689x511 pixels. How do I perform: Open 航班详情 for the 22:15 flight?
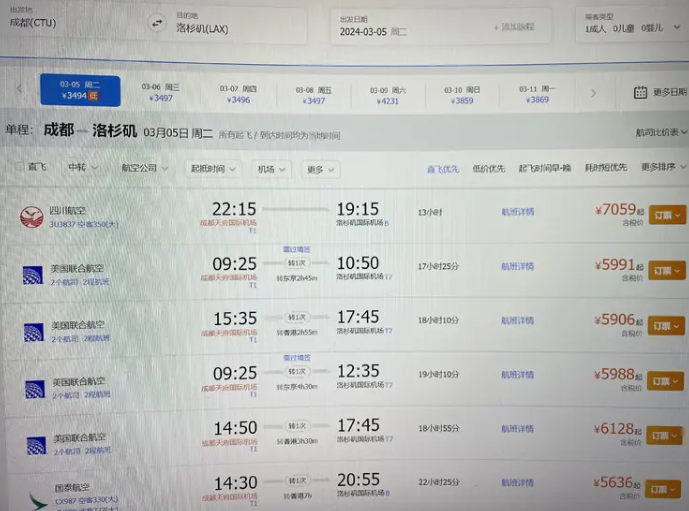[x=518, y=212]
